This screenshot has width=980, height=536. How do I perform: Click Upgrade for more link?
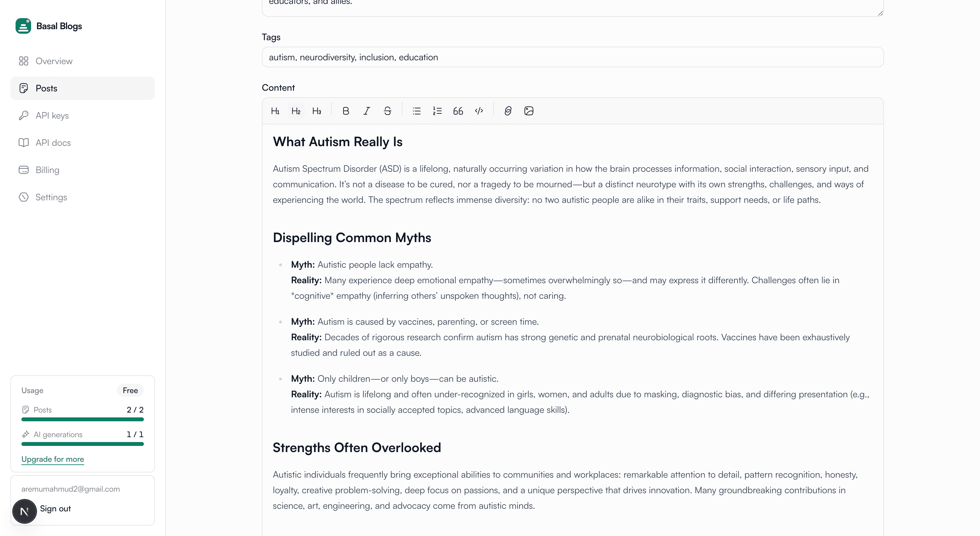[x=52, y=459]
